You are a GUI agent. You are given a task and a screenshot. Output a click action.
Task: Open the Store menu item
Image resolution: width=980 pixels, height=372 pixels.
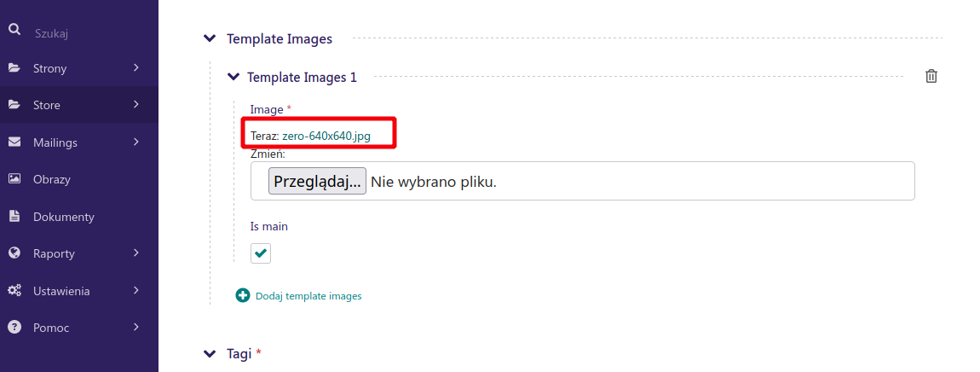47,105
